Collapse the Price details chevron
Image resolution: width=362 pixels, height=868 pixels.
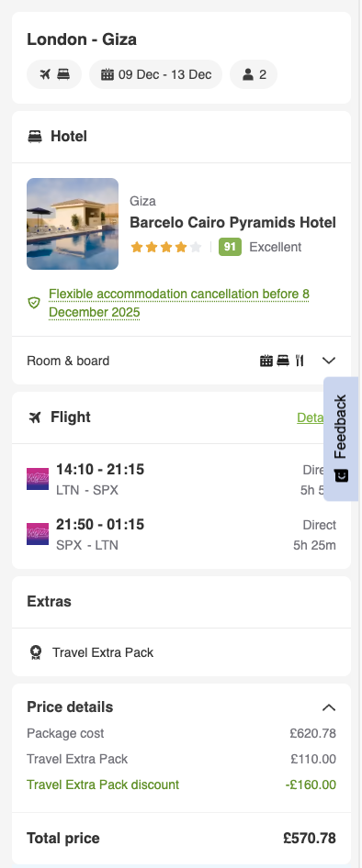point(329,707)
